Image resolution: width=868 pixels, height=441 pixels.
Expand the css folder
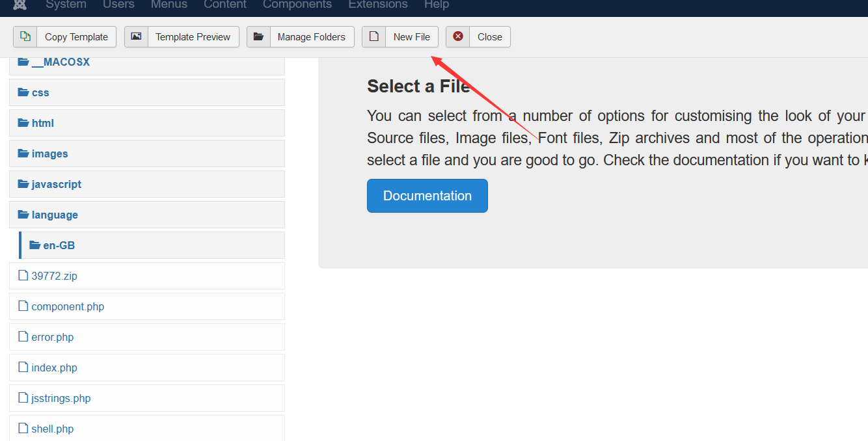click(x=40, y=92)
